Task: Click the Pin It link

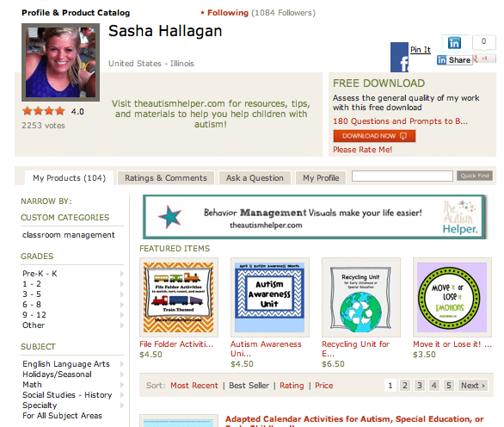Action: pos(421,50)
